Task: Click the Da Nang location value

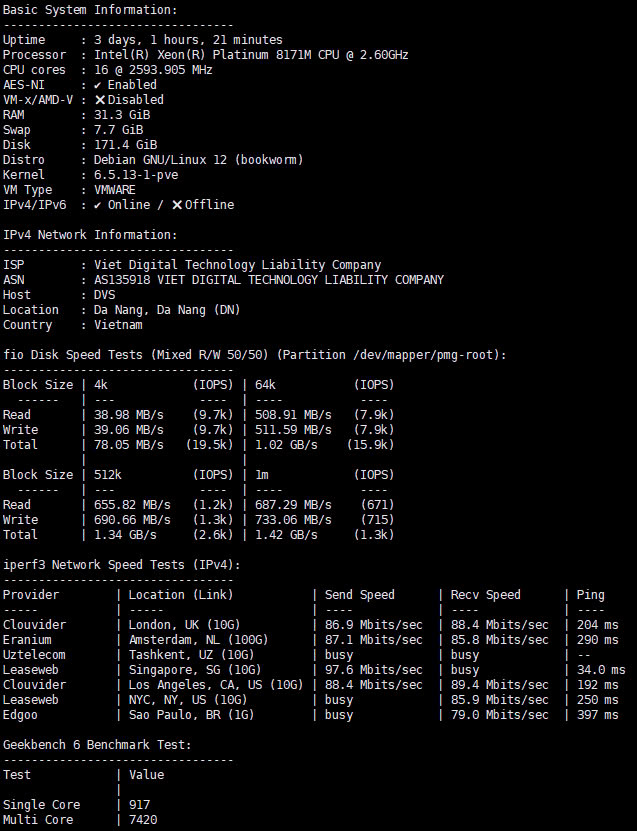Action: (167, 310)
